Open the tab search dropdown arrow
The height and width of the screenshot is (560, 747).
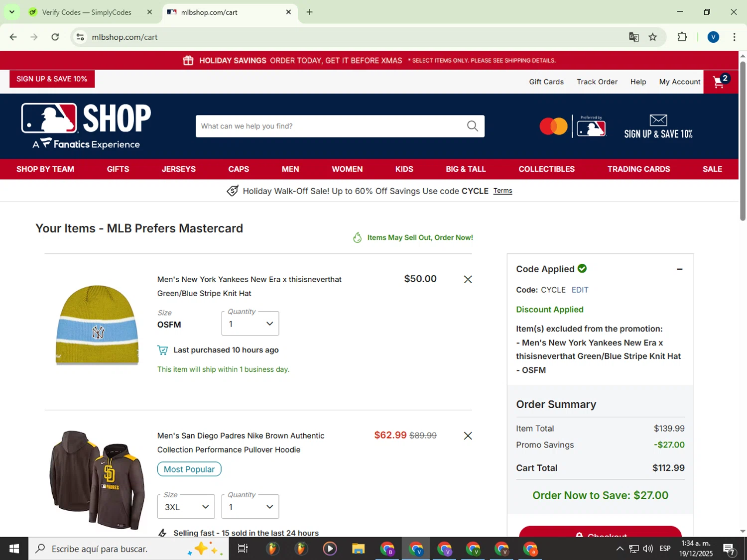pos(11,12)
